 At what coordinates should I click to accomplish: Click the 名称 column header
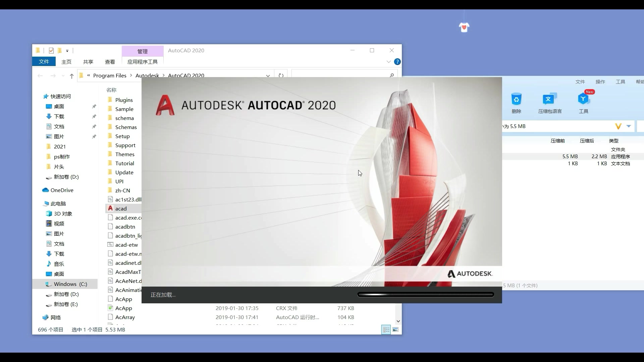pyautogui.click(x=111, y=90)
